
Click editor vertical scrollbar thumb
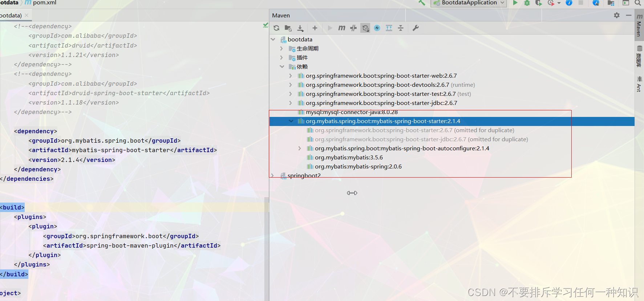click(267, 204)
